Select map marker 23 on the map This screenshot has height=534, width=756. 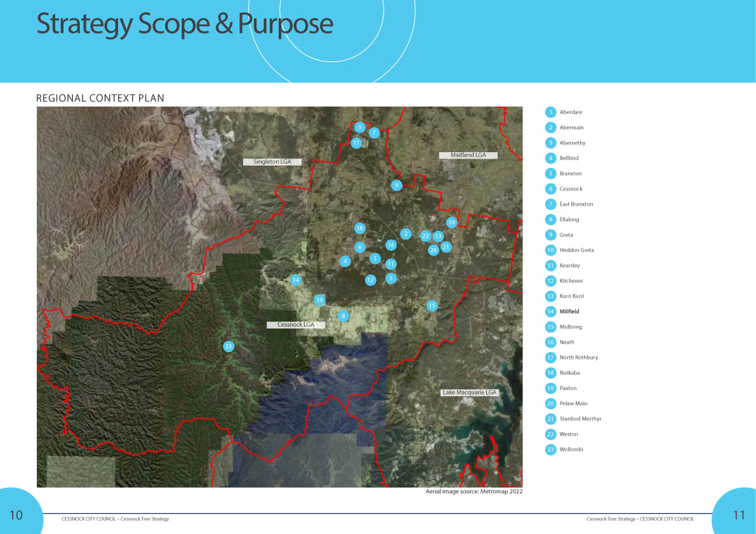229,346
